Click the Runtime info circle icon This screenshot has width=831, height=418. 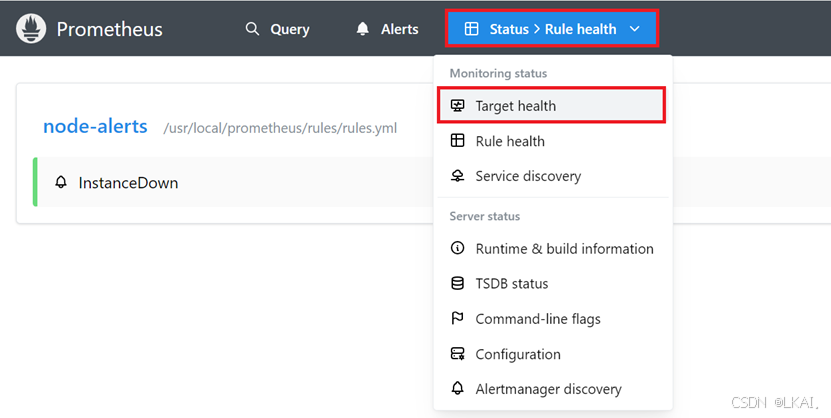click(x=457, y=248)
